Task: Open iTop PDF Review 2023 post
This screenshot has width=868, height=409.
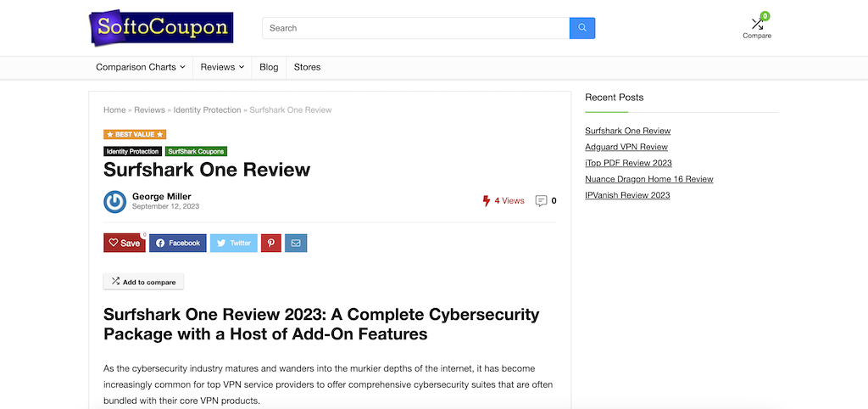Action: click(628, 163)
